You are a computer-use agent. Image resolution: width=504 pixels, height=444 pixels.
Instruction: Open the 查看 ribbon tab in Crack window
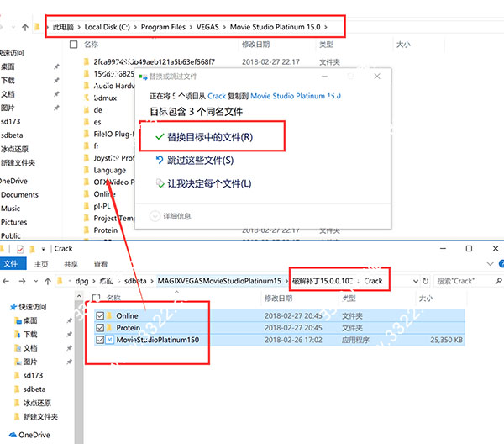pyautogui.click(x=100, y=264)
